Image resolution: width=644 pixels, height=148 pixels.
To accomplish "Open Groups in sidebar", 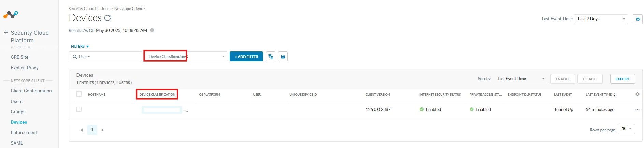I will pos(18,112).
